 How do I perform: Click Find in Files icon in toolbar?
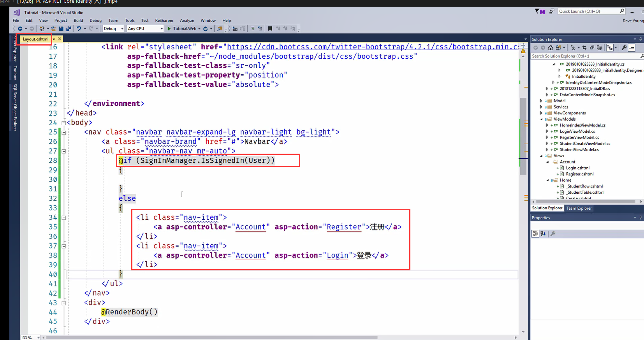point(220,28)
